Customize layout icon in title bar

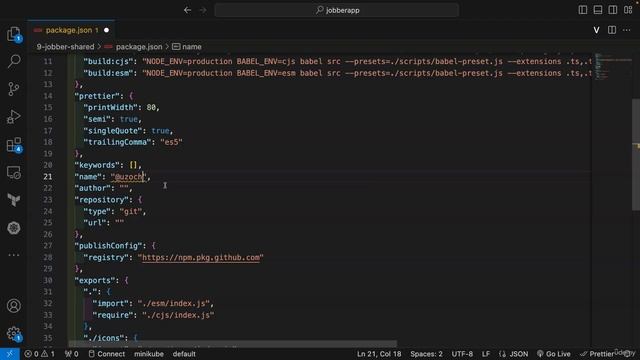(x=628, y=10)
